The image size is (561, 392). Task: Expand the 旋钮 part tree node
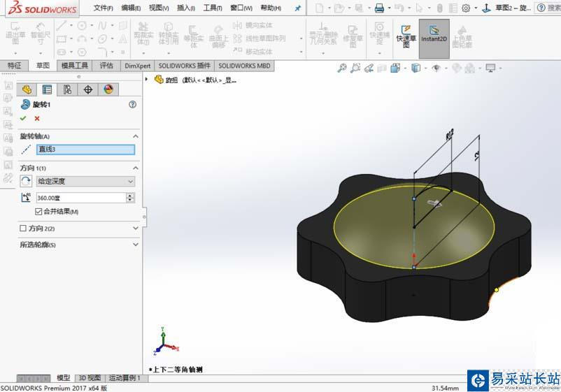pos(147,80)
